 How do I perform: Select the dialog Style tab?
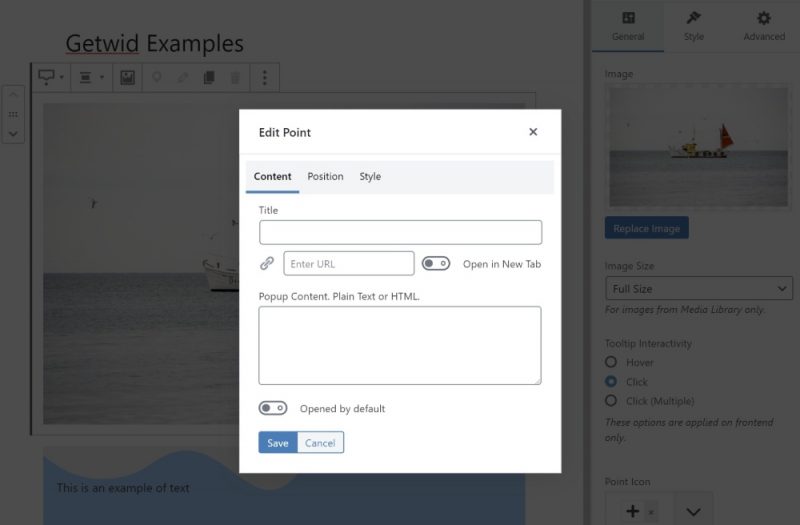tap(370, 177)
